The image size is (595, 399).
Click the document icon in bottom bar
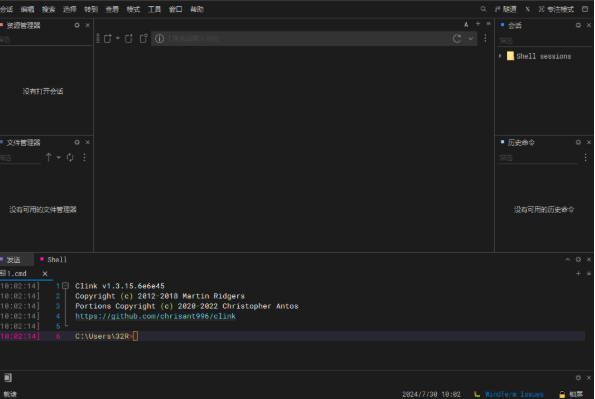(x=8, y=377)
